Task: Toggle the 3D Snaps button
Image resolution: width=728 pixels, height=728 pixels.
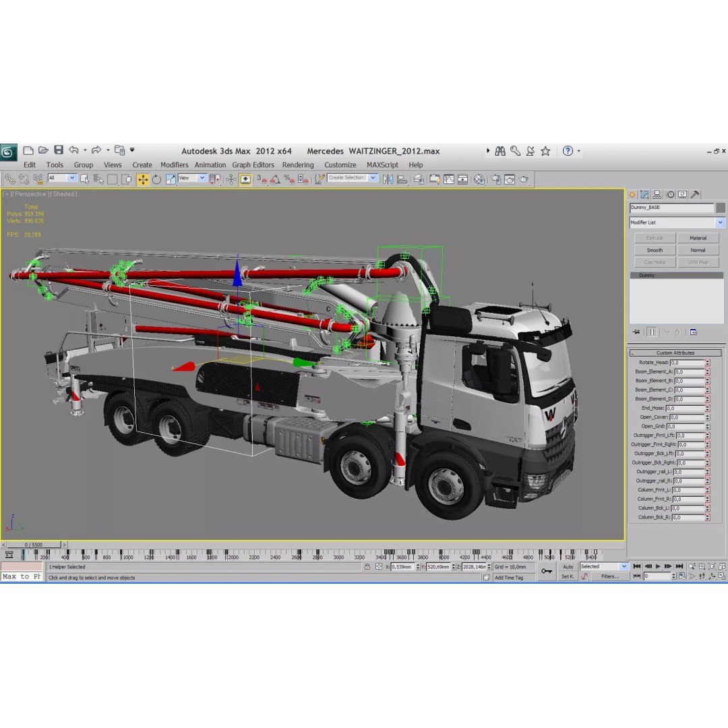Action: coord(262,179)
